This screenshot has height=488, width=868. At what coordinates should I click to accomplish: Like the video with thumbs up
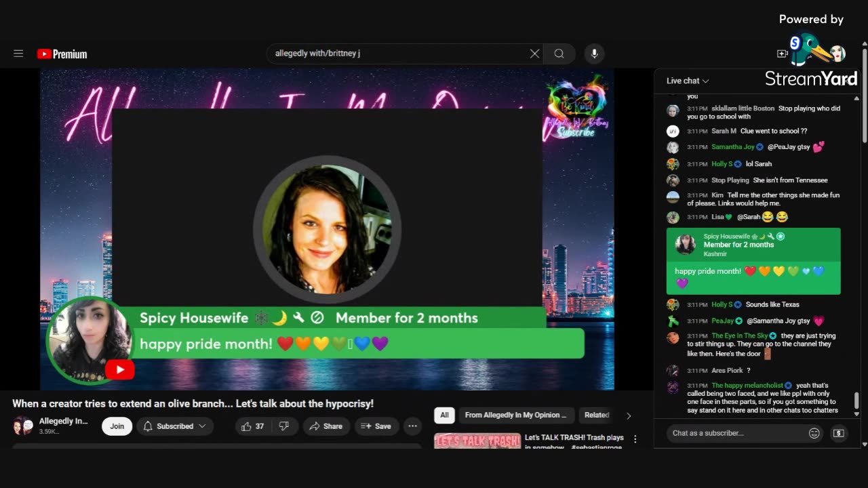click(x=252, y=426)
